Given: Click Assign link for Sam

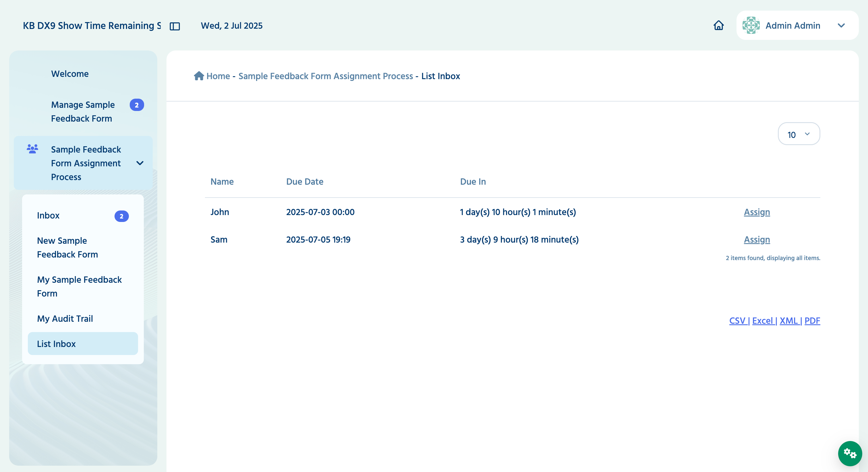Looking at the screenshot, I should click(757, 240).
